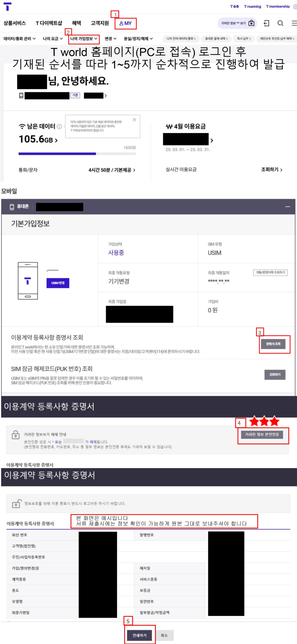Open the search magnifier icon
Screen dimensions: 297x644
(280, 23)
